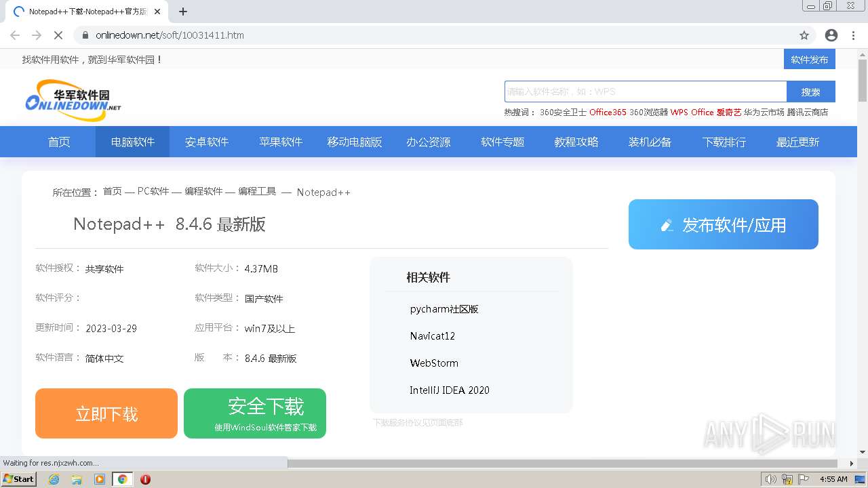The image size is (868, 488).
Task: Click hot search 360浏览器
Action: [648, 113]
